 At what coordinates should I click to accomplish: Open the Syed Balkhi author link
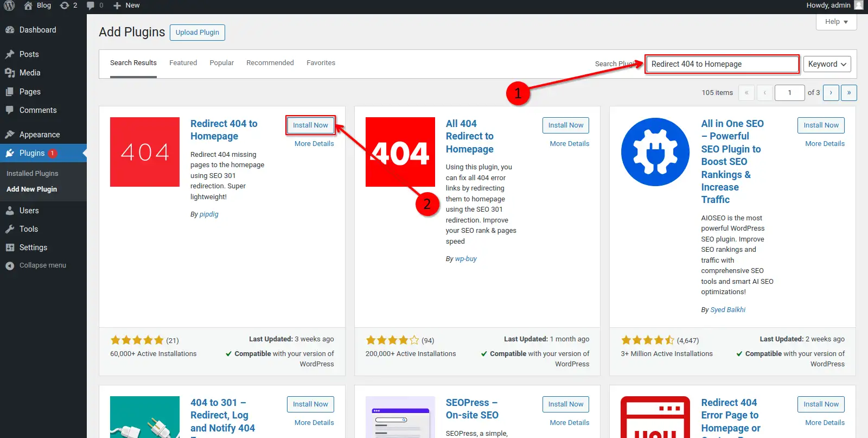click(728, 310)
